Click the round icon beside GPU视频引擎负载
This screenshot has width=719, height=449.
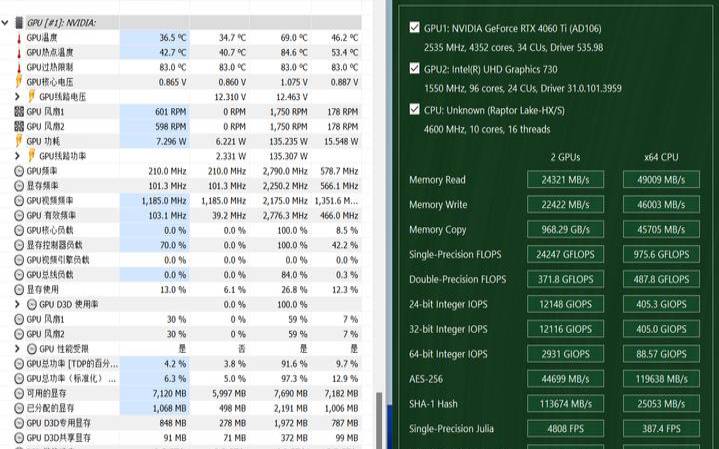(x=19, y=260)
